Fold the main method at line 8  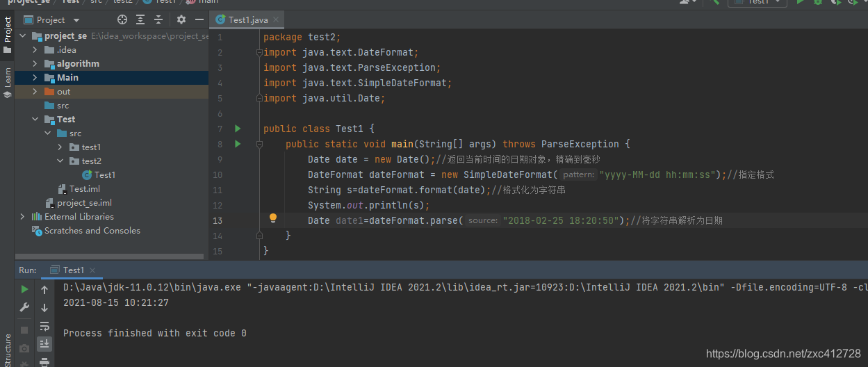(259, 145)
